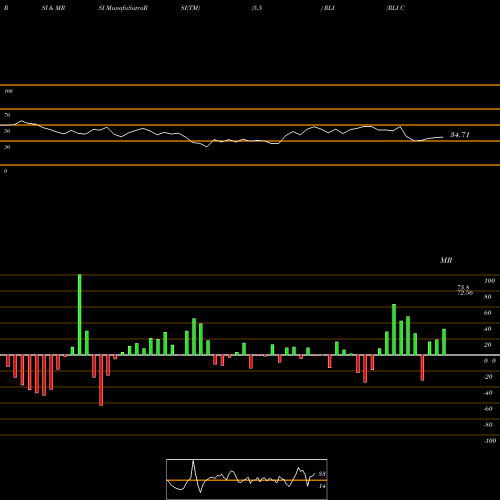The height and width of the screenshot is (500, 500).
Task: Click the "SI & MR" header label
Action: pos(53,8)
